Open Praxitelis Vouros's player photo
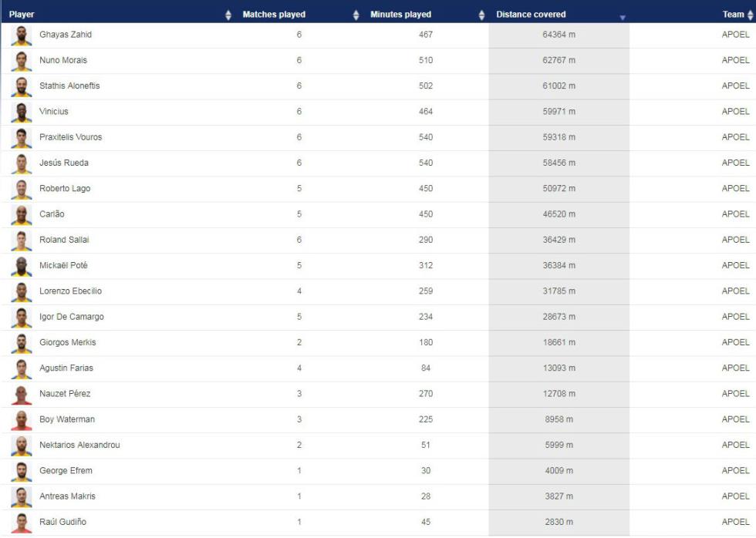This screenshot has height=538, width=756. (22, 138)
